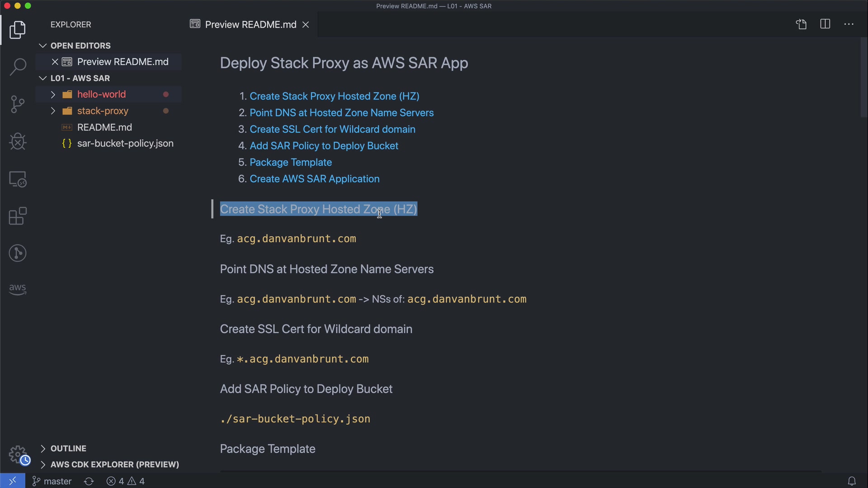Open the Extensions view
The width and height of the screenshot is (868, 488).
click(x=18, y=216)
